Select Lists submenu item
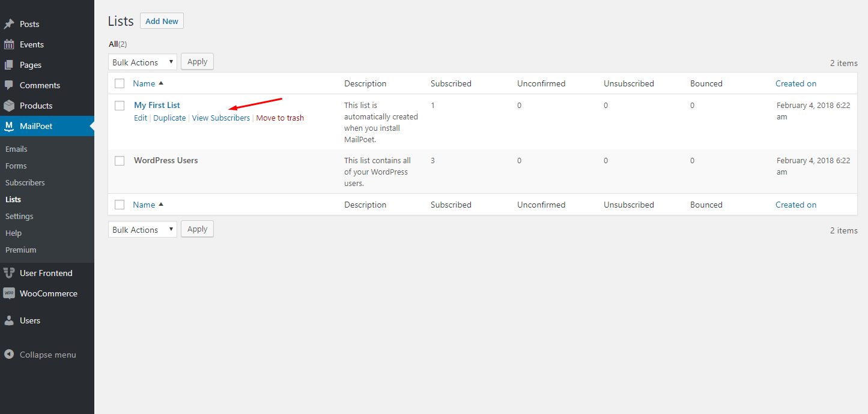 [13, 199]
